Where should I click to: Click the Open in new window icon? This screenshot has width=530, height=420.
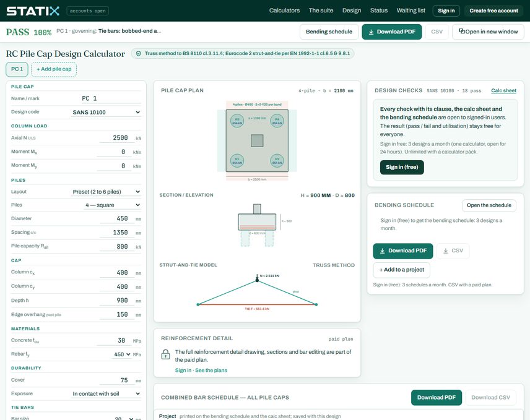pyautogui.click(x=461, y=31)
